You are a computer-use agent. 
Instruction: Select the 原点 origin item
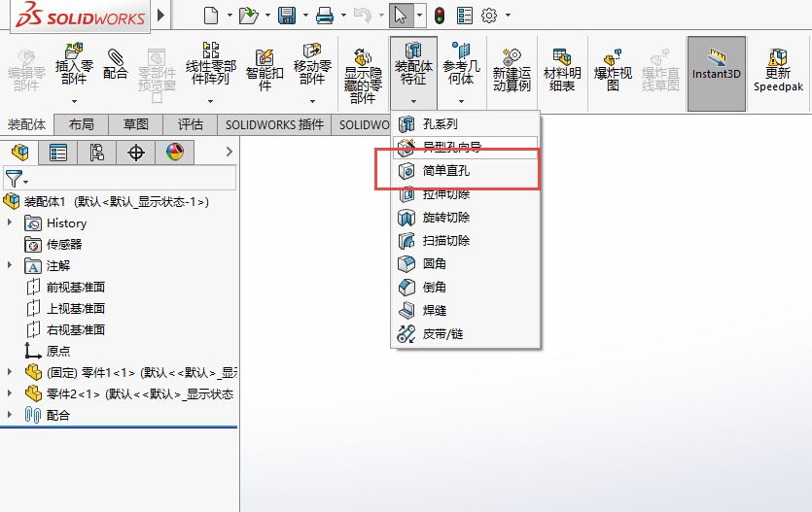(x=48, y=351)
